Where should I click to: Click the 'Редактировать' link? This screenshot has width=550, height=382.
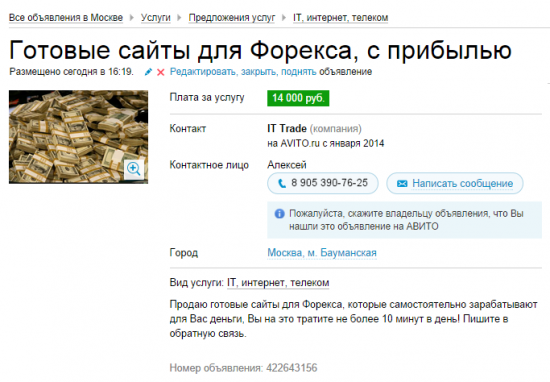point(203,72)
